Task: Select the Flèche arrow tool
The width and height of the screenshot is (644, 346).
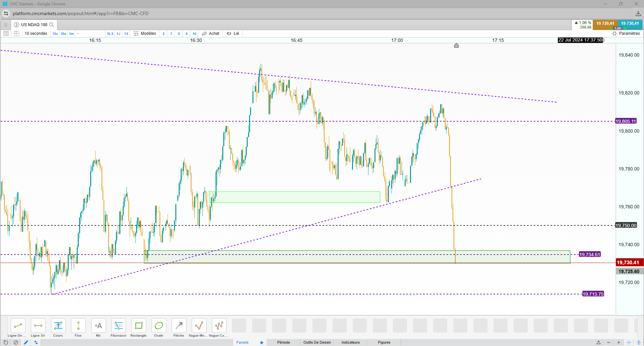Action: 179,326
